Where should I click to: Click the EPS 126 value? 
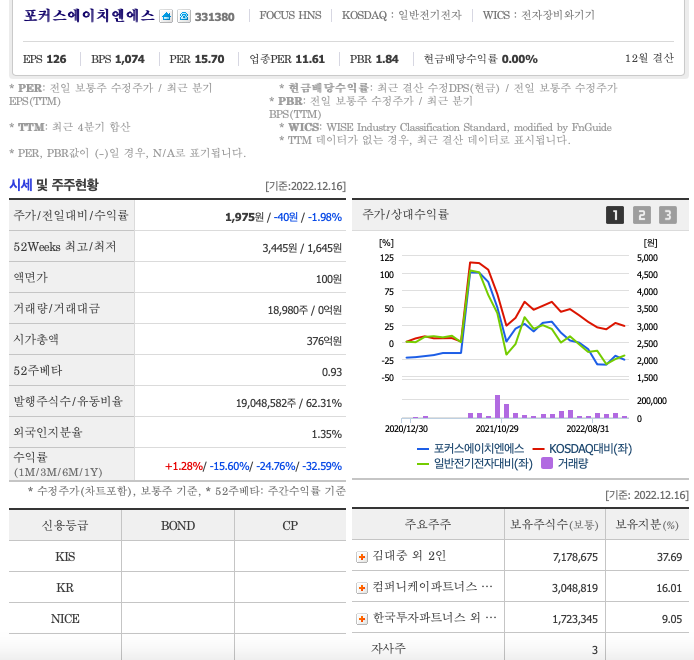(x=44, y=59)
